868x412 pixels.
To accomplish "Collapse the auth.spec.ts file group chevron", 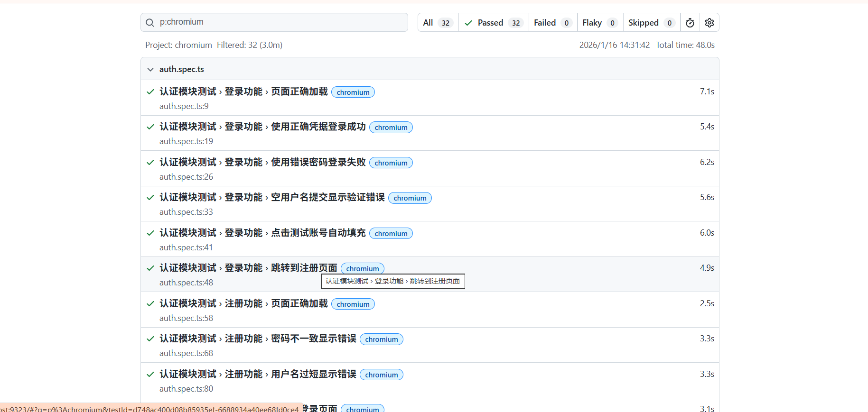I will [x=150, y=70].
